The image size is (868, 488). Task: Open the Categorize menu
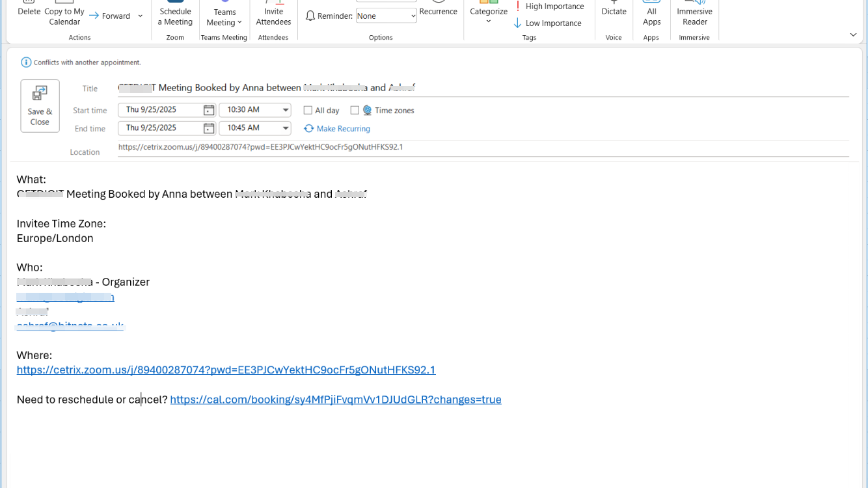pos(489,16)
